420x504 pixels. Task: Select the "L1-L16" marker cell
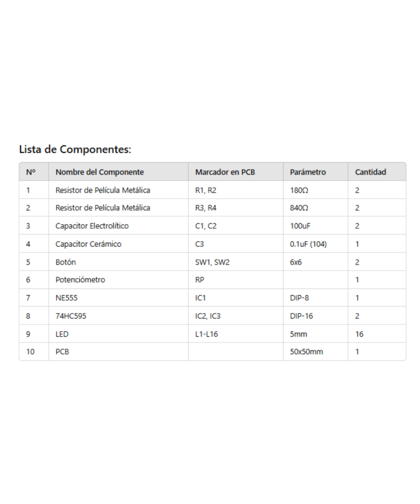207,334
